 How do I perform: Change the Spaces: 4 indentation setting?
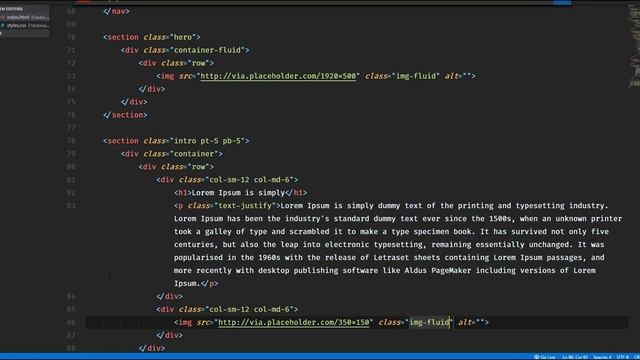[x=602, y=357]
